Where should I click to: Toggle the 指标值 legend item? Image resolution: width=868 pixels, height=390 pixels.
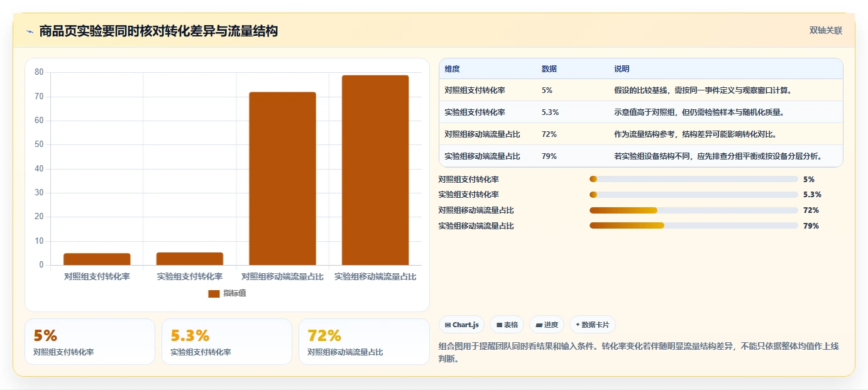point(227,293)
